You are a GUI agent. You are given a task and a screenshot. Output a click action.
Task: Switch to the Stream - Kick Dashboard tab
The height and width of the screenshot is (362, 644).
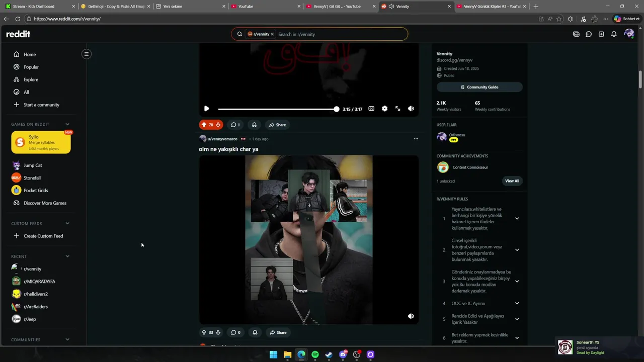pos(39,7)
